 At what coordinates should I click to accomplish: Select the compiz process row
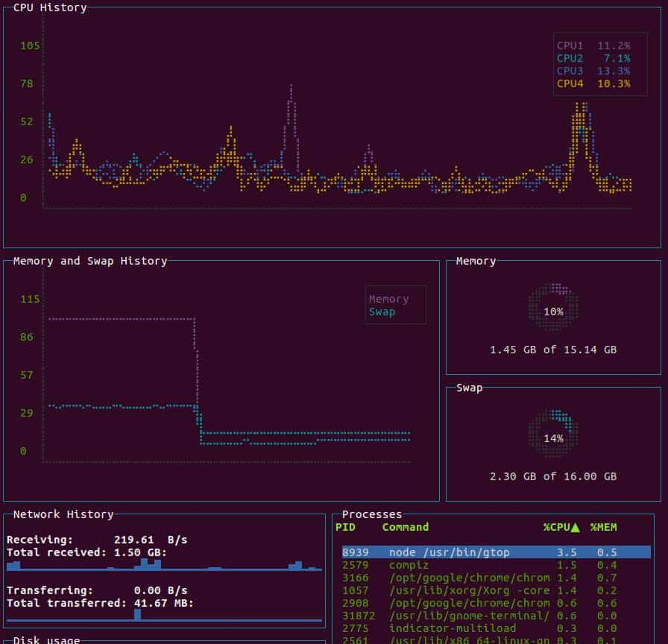pyautogui.click(x=447, y=564)
